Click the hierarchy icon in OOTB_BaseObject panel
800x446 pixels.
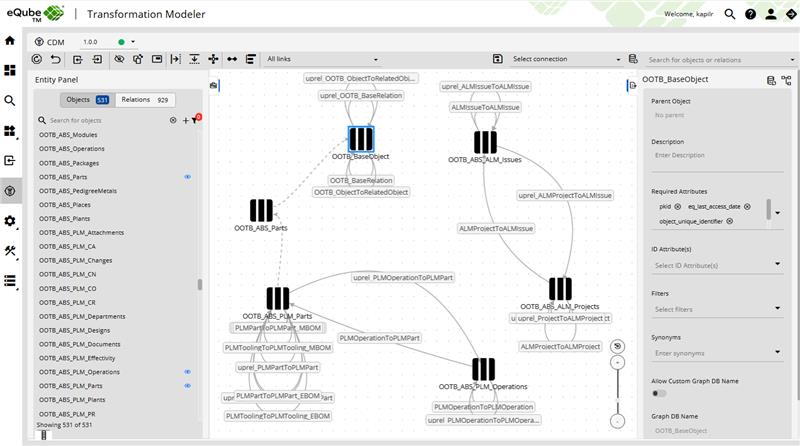tap(785, 79)
